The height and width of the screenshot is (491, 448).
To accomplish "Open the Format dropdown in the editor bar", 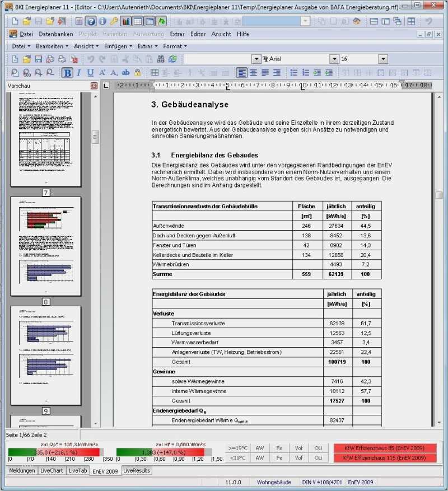I will 173,46.
